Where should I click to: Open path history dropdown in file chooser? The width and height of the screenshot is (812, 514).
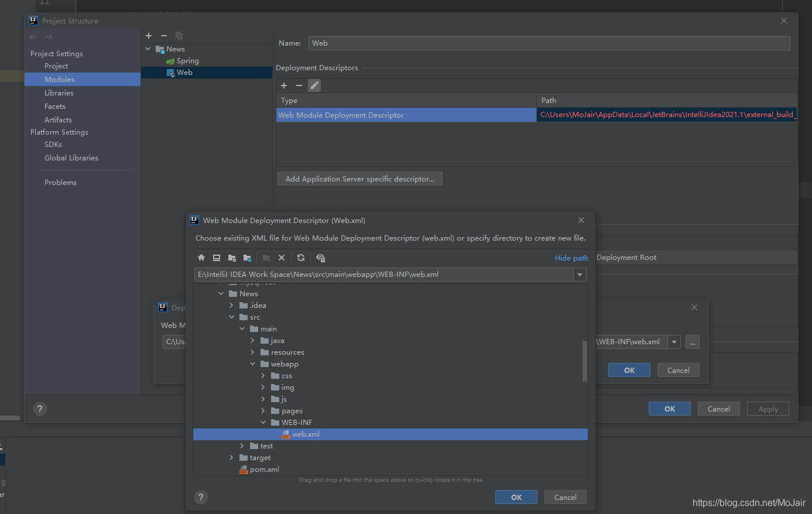[580, 275]
